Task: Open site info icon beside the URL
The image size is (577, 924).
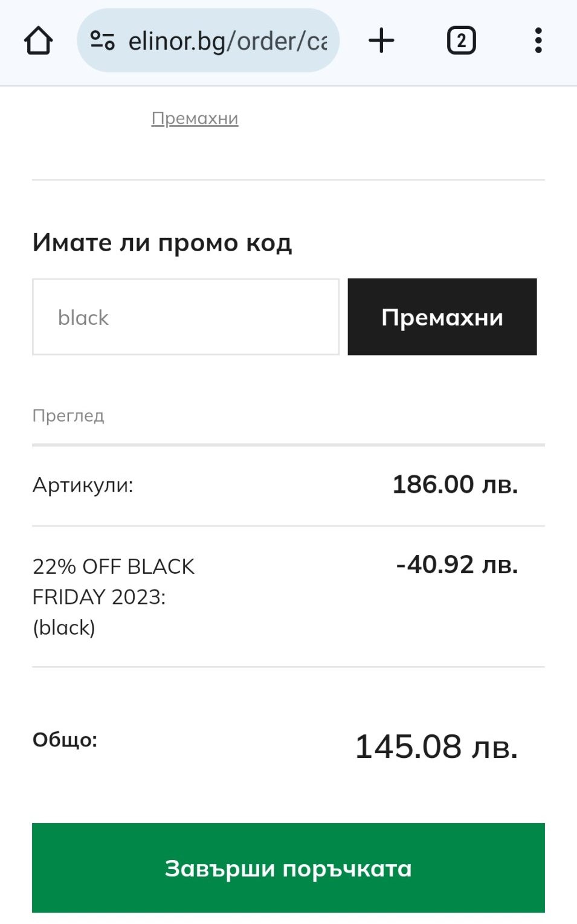Action: (x=102, y=41)
